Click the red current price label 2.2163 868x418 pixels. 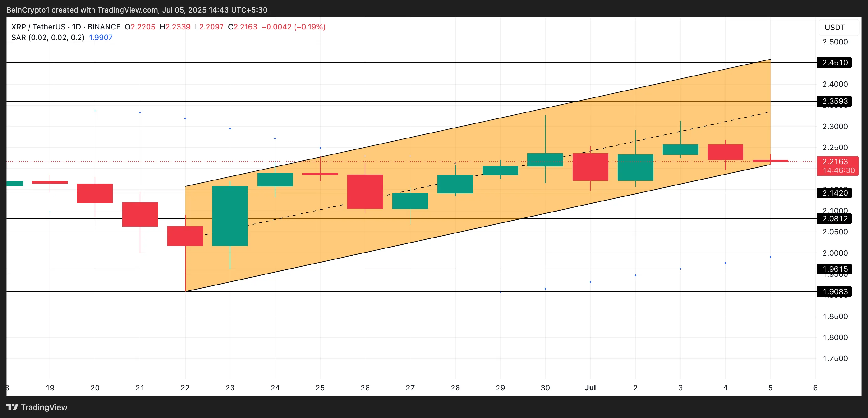tap(835, 162)
